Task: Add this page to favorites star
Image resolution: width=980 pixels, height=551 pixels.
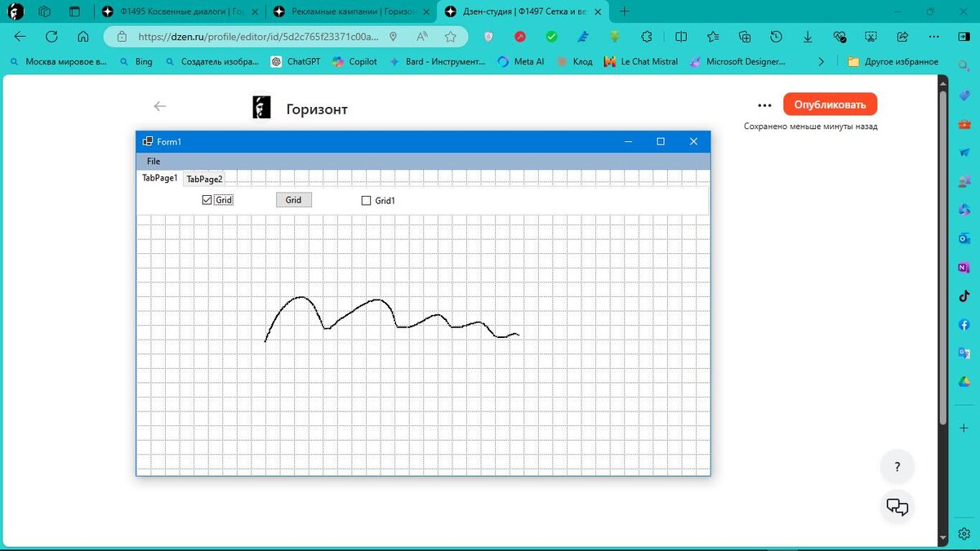Action: tap(450, 37)
